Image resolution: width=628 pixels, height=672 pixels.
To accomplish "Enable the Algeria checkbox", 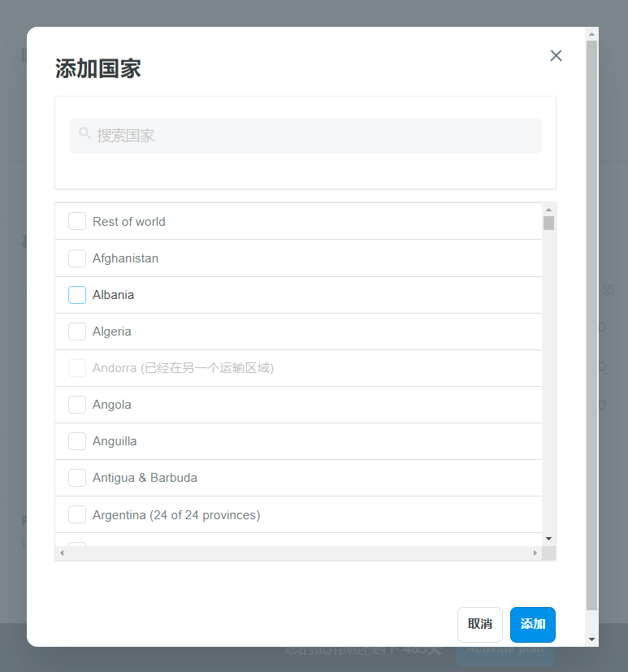I will [x=77, y=332].
